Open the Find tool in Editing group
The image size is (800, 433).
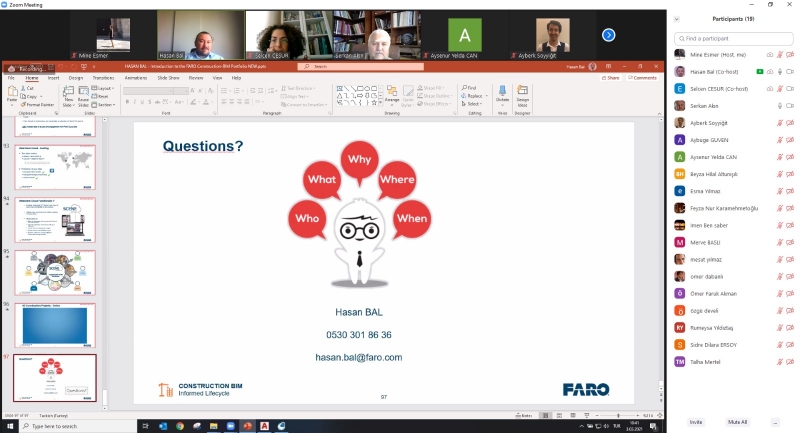pos(472,88)
